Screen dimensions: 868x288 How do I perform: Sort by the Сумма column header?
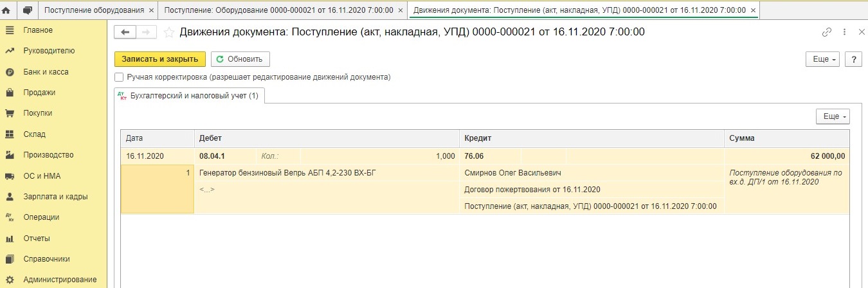(x=787, y=138)
